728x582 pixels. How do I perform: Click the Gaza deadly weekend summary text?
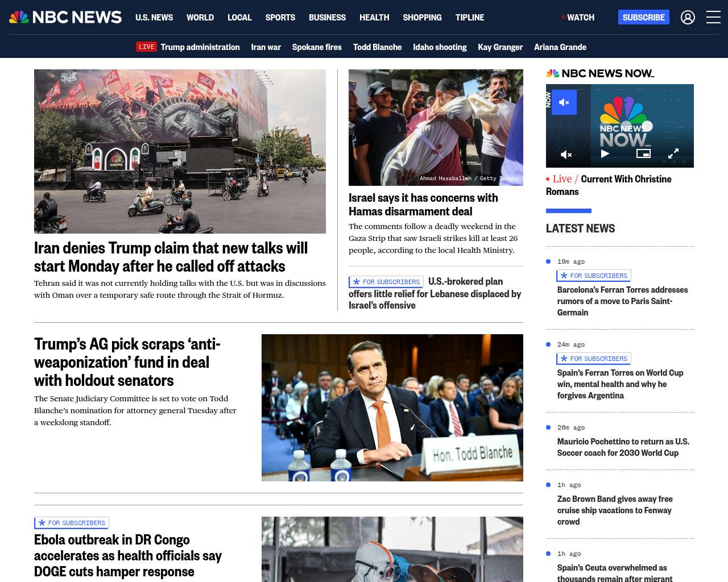click(433, 238)
